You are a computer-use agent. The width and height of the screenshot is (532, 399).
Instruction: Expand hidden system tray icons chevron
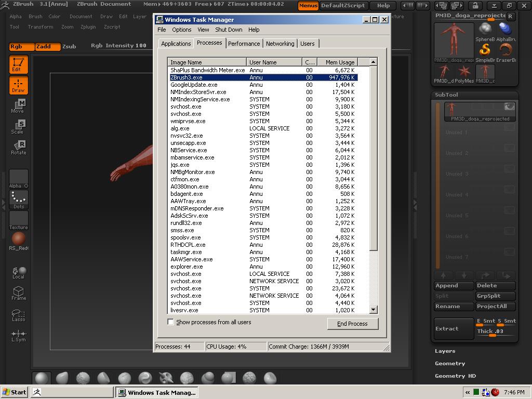pos(468,393)
